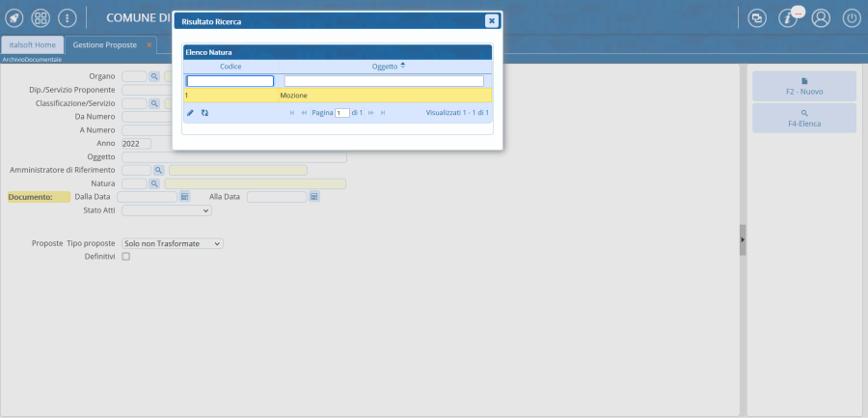The width and height of the screenshot is (868, 418).
Task: Collapse the right side panel arrow
Action: [743, 239]
